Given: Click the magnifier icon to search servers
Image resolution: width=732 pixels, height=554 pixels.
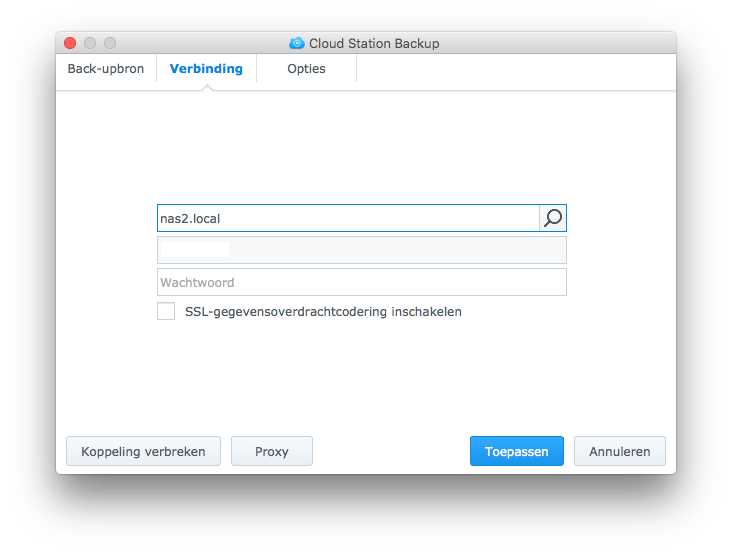Looking at the screenshot, I should click(x=553, y=218).
